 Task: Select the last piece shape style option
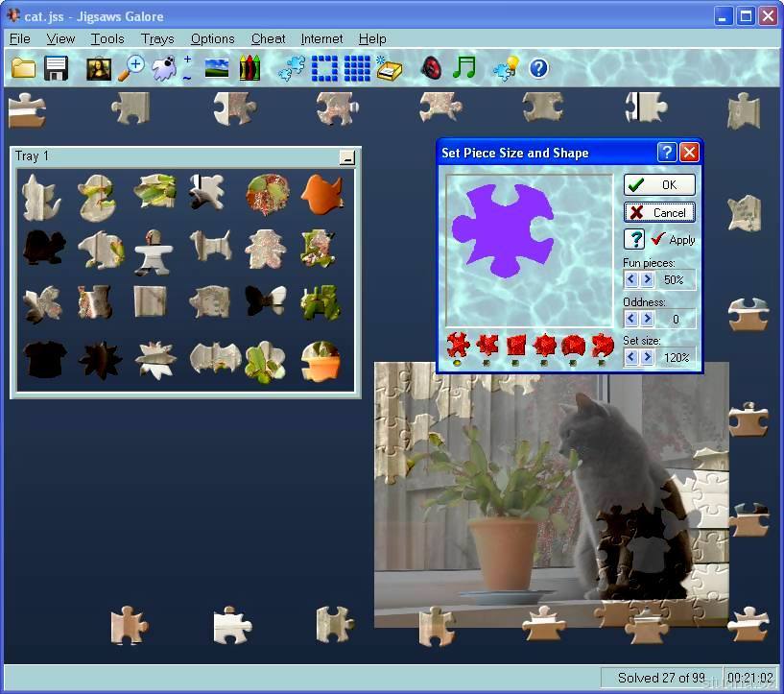pos(602,345)
